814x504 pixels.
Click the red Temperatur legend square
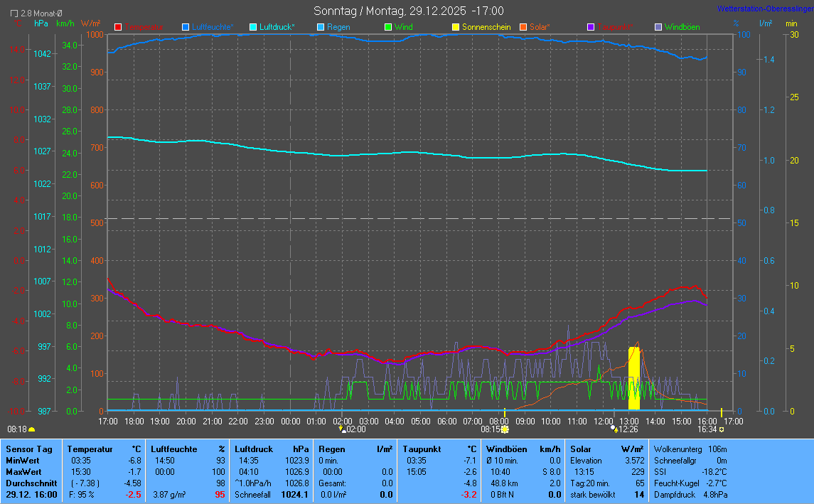[119, 27]
